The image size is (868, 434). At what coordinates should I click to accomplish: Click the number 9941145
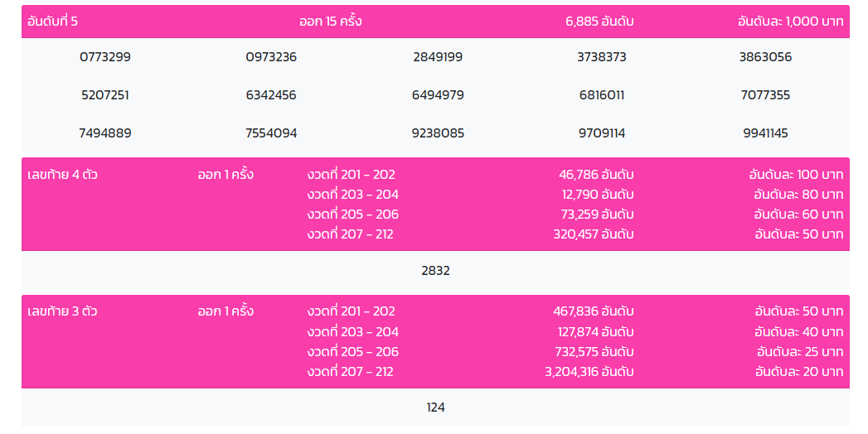pos(765,133)
